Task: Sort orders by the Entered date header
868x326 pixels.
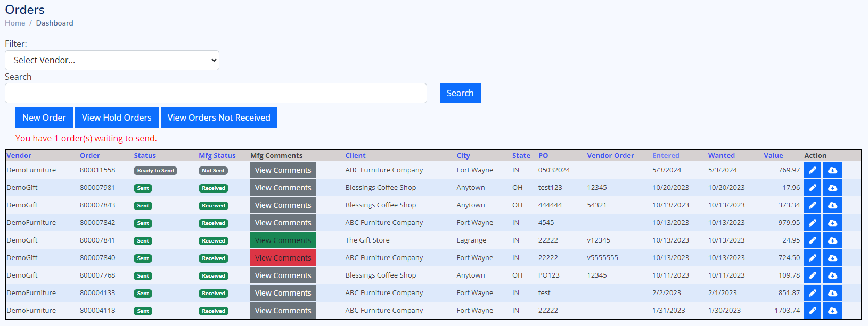Action: pyautogui.click(x=666, y=156)
